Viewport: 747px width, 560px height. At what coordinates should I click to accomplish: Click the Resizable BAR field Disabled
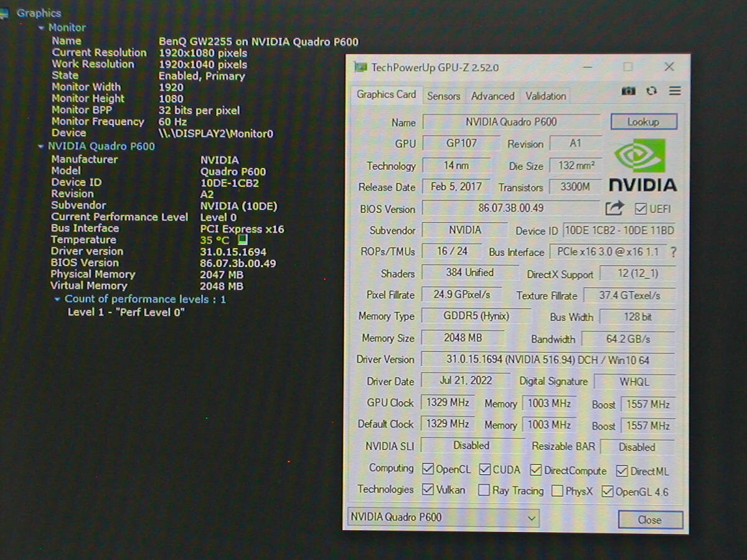(x=637, y=447)
